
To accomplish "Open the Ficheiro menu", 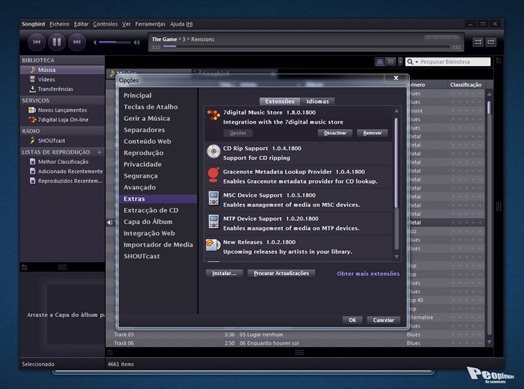I will click(59, 24).
